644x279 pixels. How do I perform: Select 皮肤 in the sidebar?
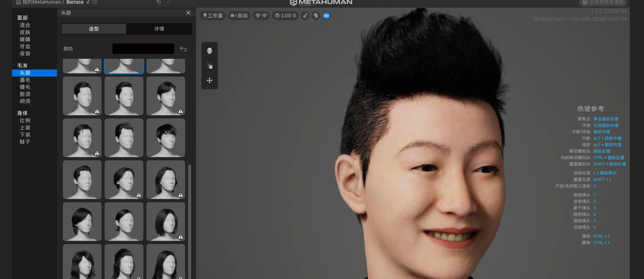(x=25, y=32)
